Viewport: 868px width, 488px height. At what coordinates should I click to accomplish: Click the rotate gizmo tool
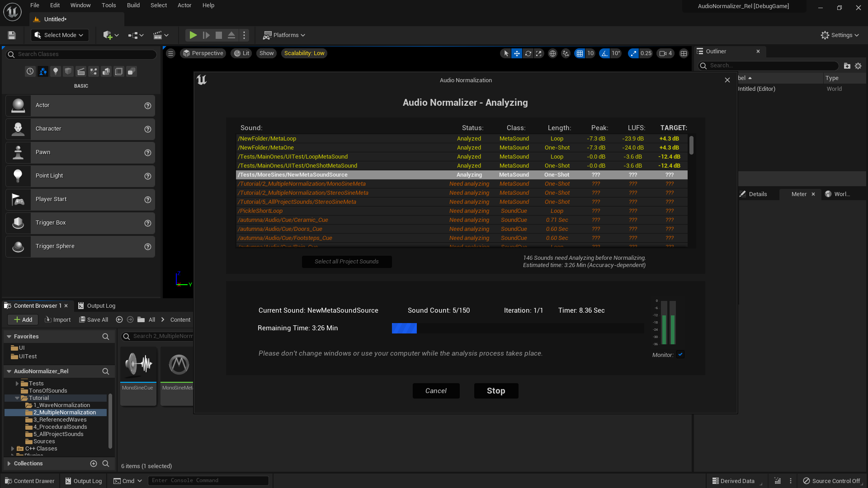pyautogui.click(x=528, y=53)
